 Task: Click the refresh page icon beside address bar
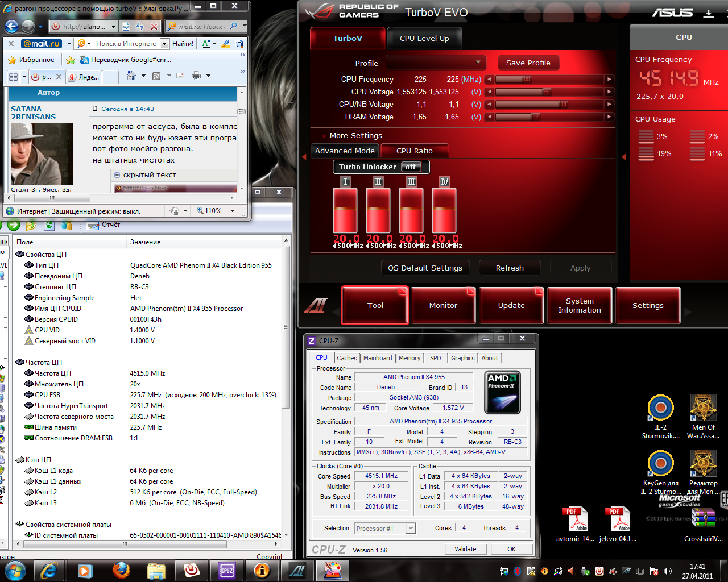pyautogui.click(x=140, y=26)
